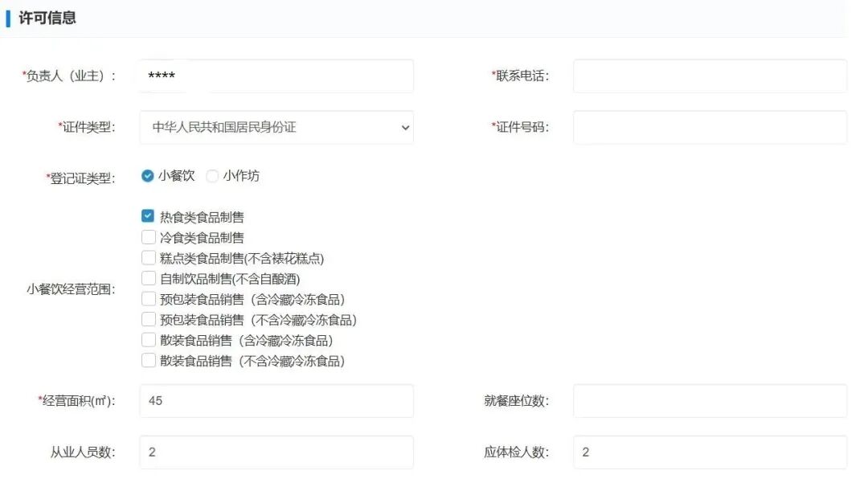Uncheck the 热食类食品制售 checkbox

click(x=148, y=216)
